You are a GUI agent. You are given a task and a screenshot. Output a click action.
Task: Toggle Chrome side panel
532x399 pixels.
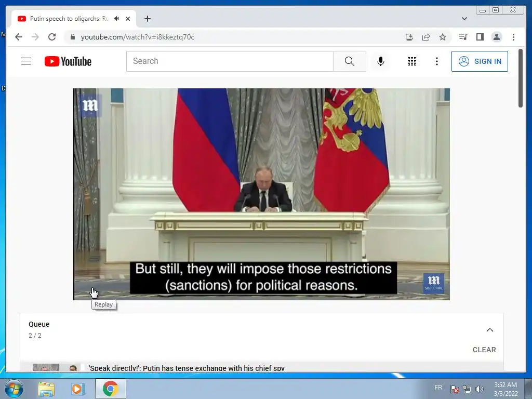pos(480,37)
